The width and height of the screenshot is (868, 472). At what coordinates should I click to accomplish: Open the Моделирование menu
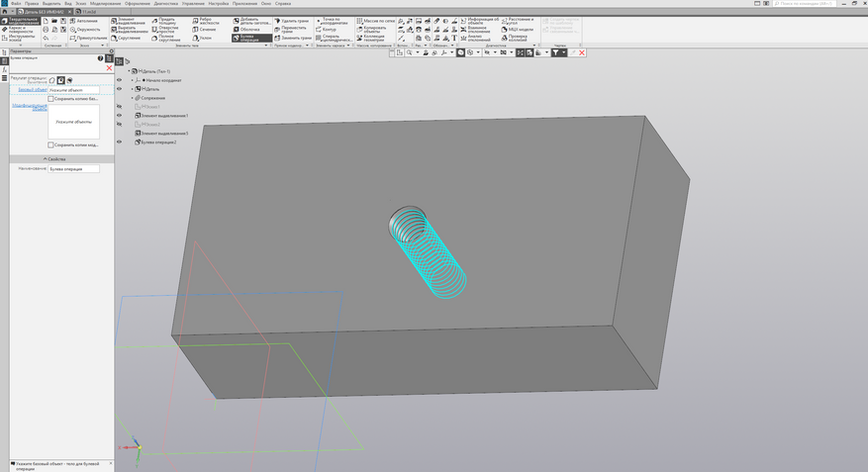click(x=105, y=3)
